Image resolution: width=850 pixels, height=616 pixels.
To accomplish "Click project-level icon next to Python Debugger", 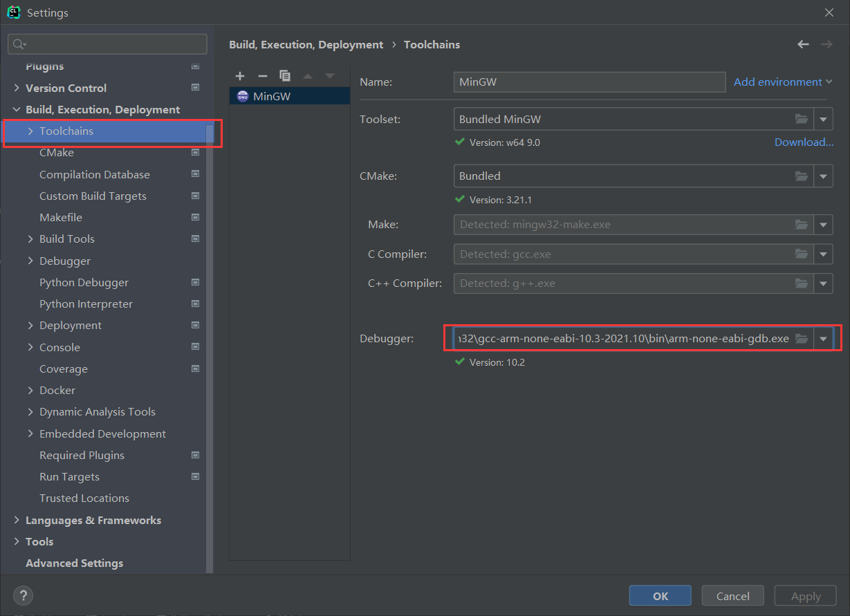I will (x=195, y=282).
